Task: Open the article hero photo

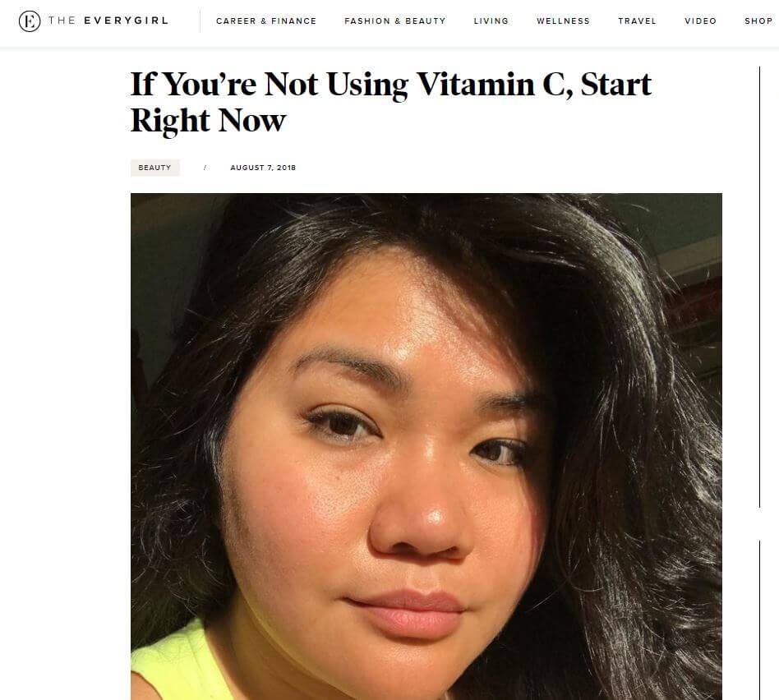Action: pyautogui.click(x=426, y=446)
